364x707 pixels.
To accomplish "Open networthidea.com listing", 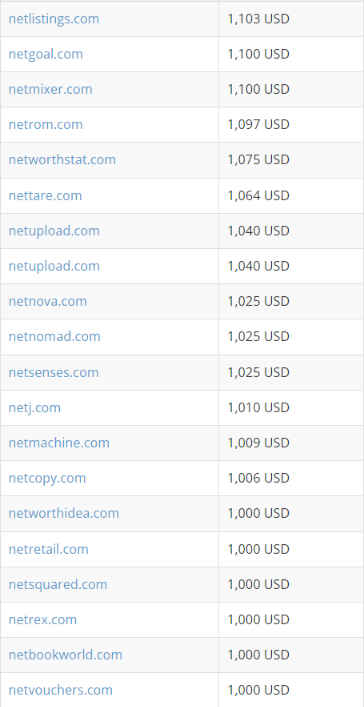I will [64, 513].
